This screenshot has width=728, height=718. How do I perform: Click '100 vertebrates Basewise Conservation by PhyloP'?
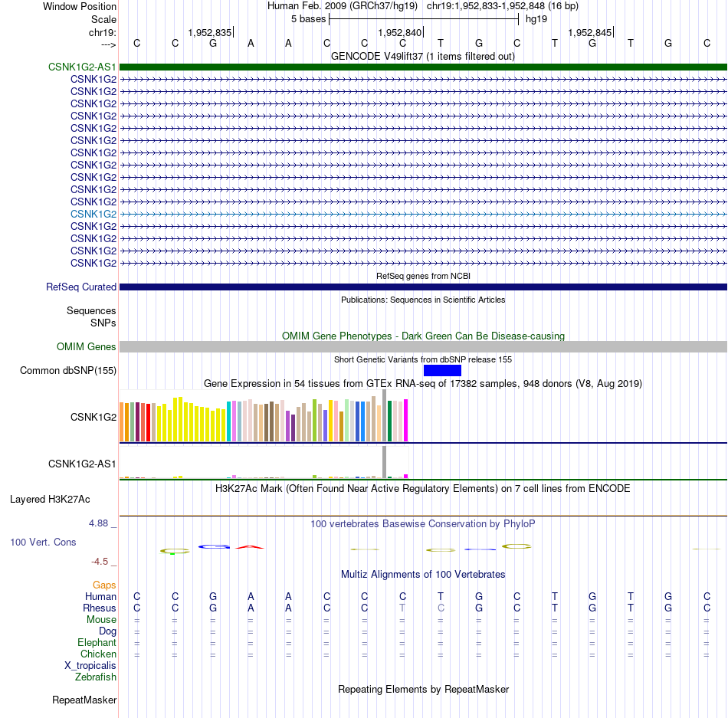pos(423,523)
